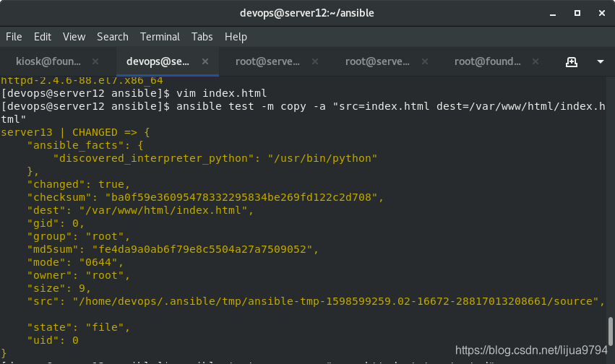Open the View menu
This screenshot has width=615, height=364.
74,37
